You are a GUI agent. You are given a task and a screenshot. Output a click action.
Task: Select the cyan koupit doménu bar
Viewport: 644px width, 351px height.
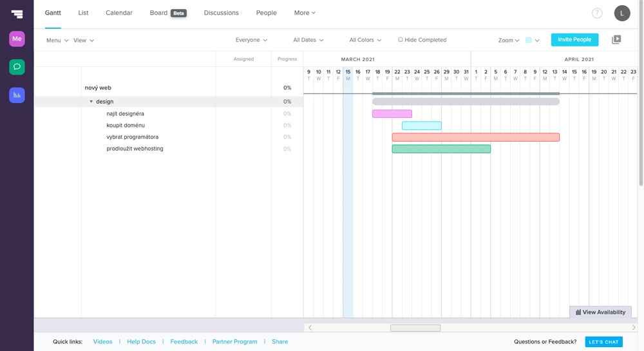pos(421,126)
